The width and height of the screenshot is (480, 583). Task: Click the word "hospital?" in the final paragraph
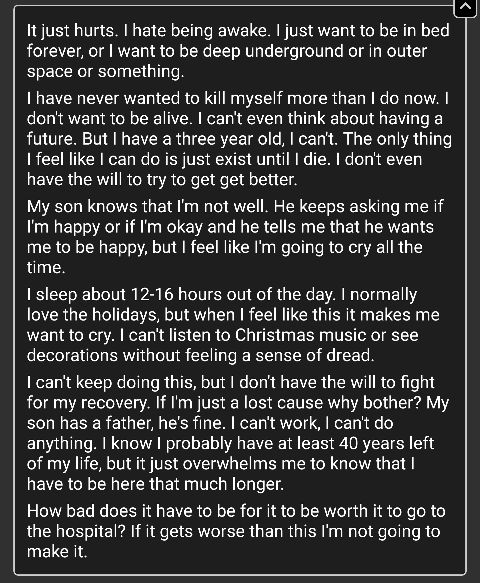(x=91, y=531)
